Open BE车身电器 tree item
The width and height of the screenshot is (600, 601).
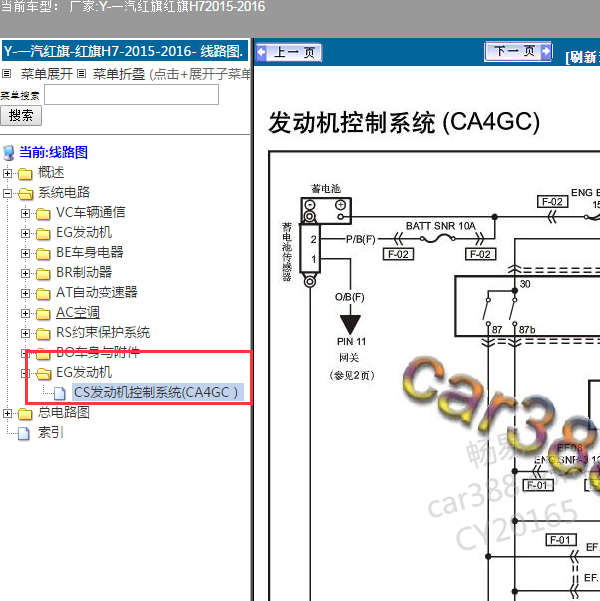click(90, 252)
